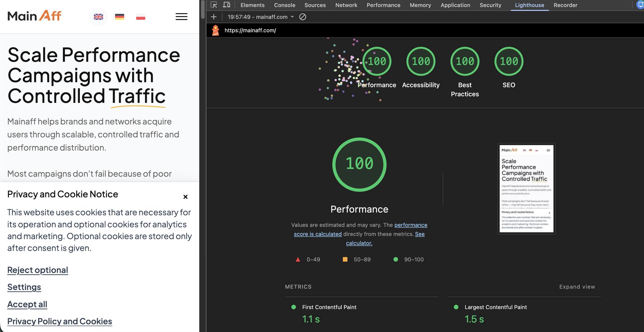Switch site to German flag

click(119, 17)
